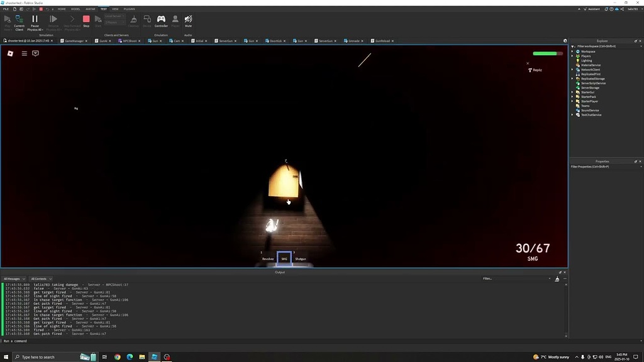Select Teams in the Explorer

[x=585, y=106]
